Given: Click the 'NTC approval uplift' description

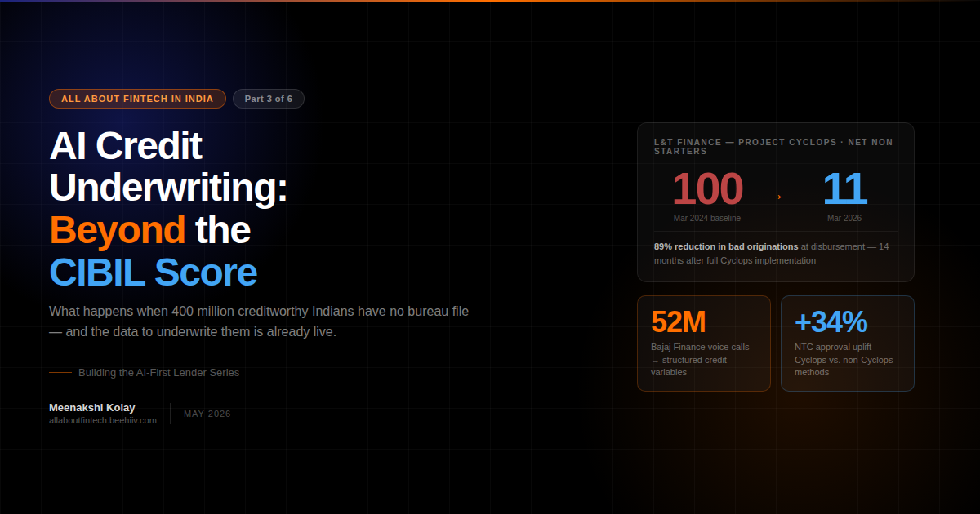Looking at the screenshot, I should pos(844,359).
